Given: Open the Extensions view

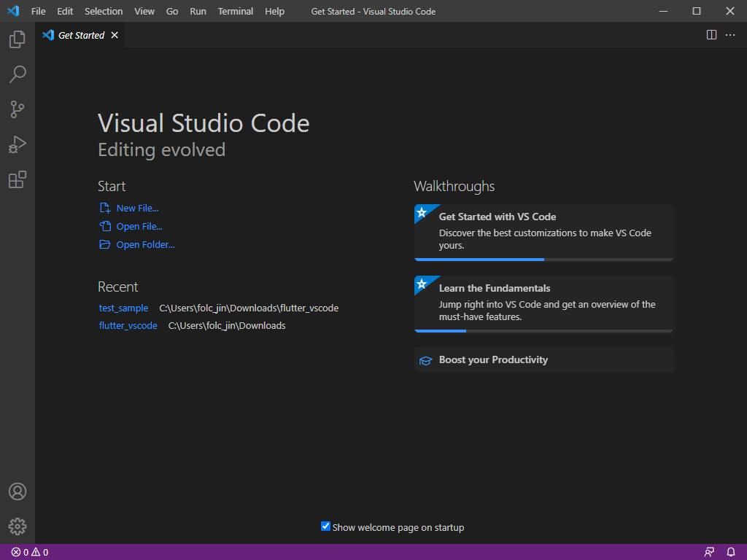Looking at the screenshot, I should [x=18, y=179].
